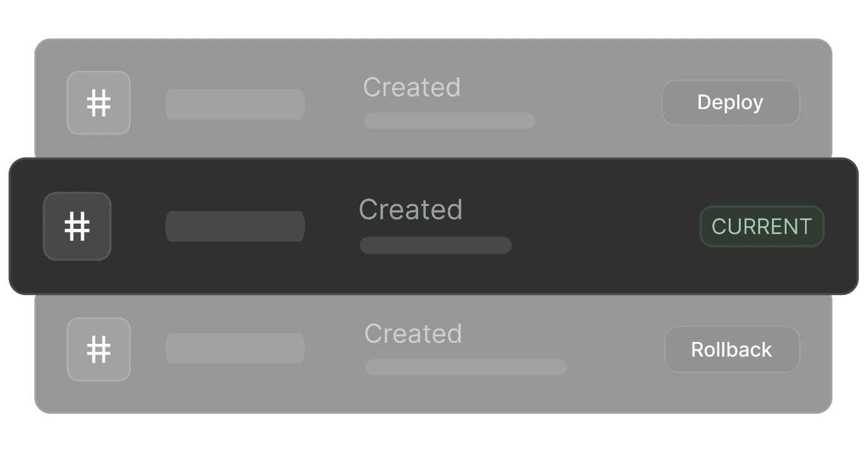
Task: Select the date bar under Created, CURRENT row
Action: click(435, 245)
